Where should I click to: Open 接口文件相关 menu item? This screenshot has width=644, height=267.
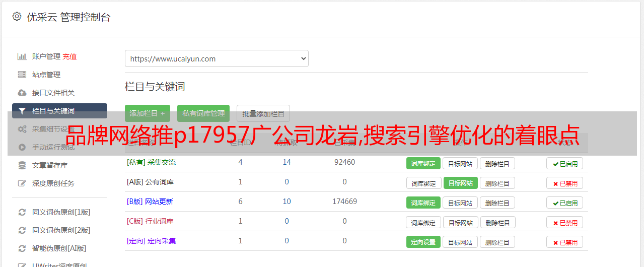click(x=53, y=93)
